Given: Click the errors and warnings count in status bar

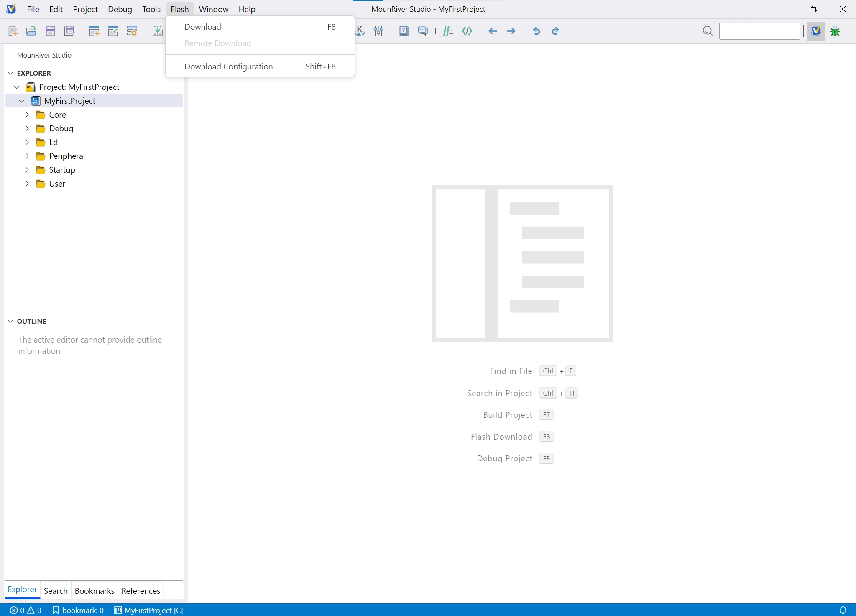Looking at the screenshot, I should coord(26,611).
